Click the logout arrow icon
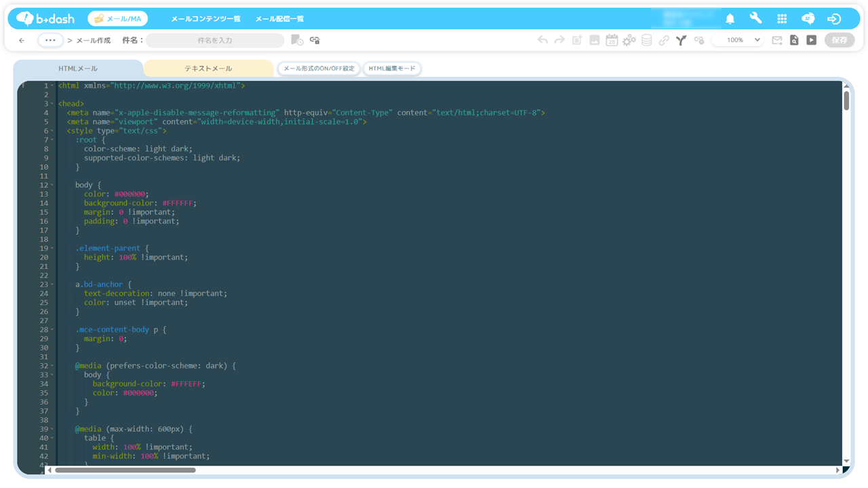868x488 pixels. click(835, 19)
